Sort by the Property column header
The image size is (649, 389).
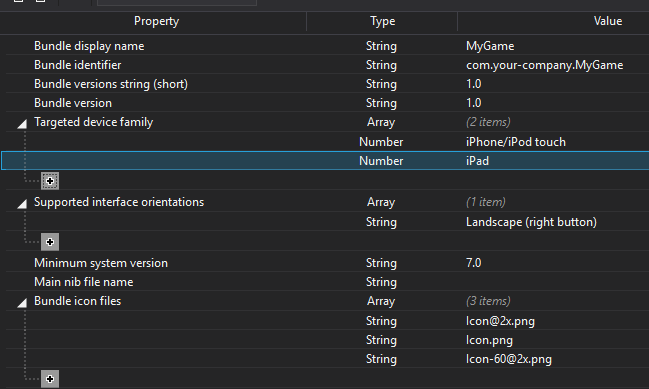[156, 21]
